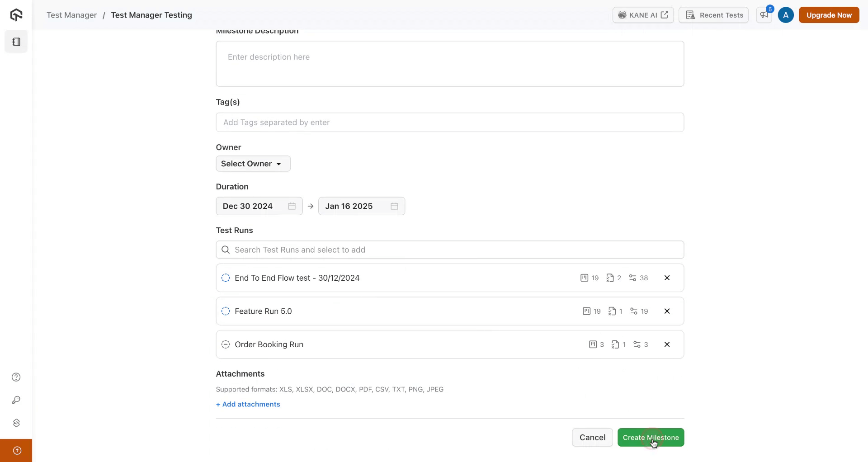Viewport: 868px width, 462px height.
Task: Click the Cancel button
Action: [592, 437]
